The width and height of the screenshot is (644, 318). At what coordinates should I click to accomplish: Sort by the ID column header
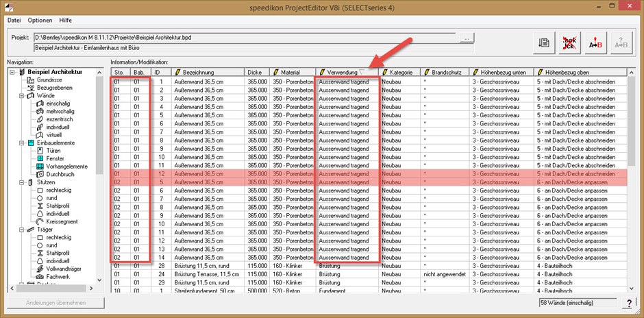tap(161, 73)
